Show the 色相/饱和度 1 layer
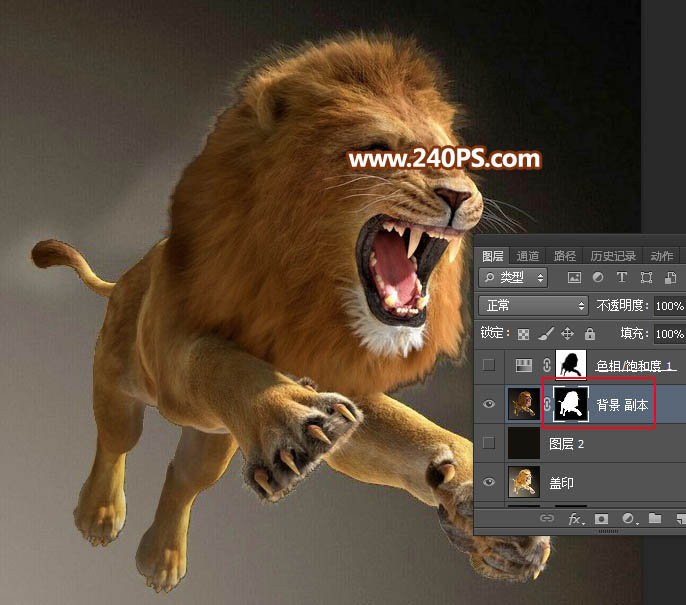The width and height of the screenshot is (686, 605). pyautogui.click(x=489, y=364)
